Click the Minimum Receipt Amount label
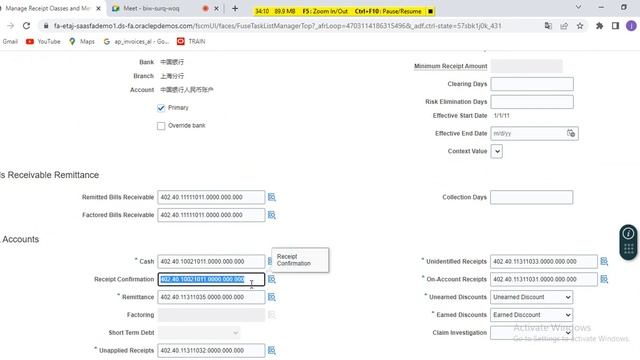Image resolution: width=640 pixels, height=360 pixels. point(451,66)
